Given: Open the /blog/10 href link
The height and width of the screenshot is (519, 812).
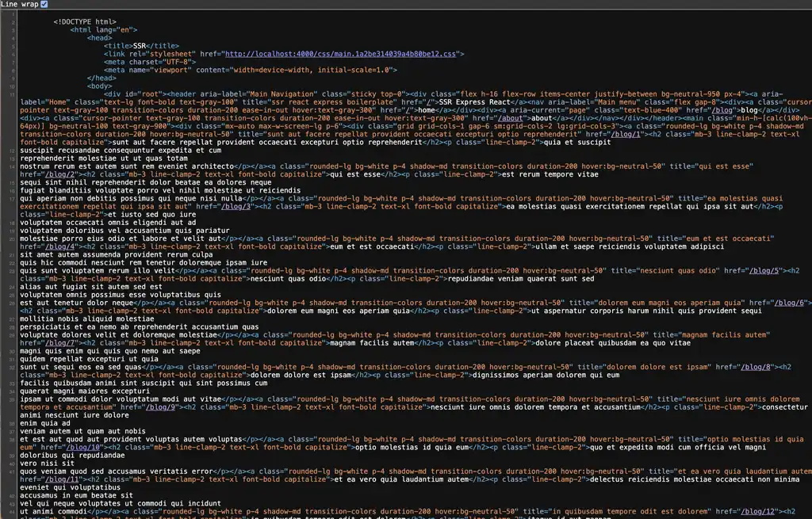Looking at the screenshot, I should 82,448.
